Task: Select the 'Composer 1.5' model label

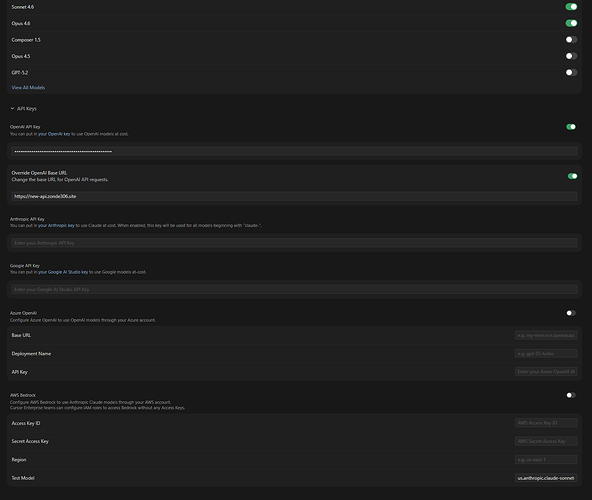Action: [26, 40]
